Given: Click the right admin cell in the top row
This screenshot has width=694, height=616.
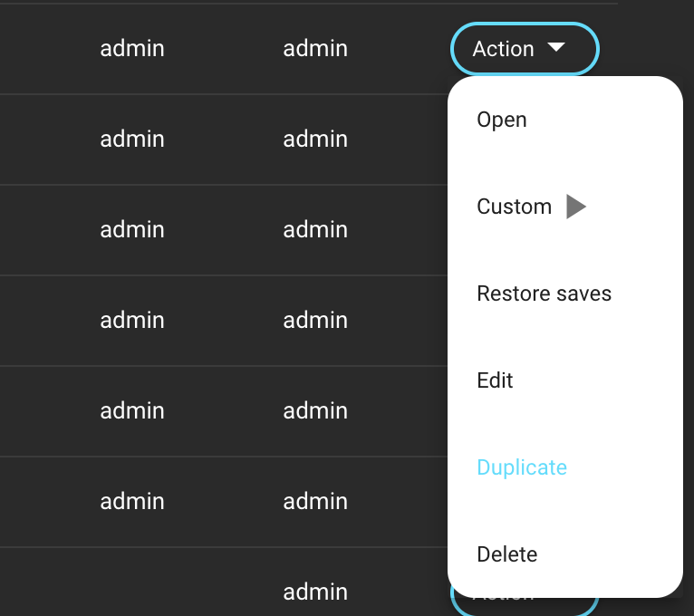Looking at the screenshot, I should (315, 48).
